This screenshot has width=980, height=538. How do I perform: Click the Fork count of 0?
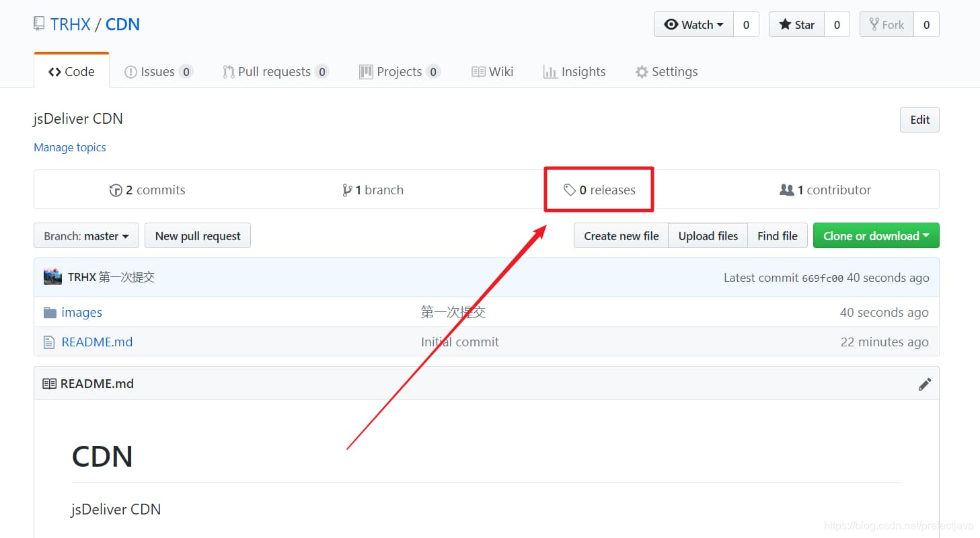[x=926, y=24]
